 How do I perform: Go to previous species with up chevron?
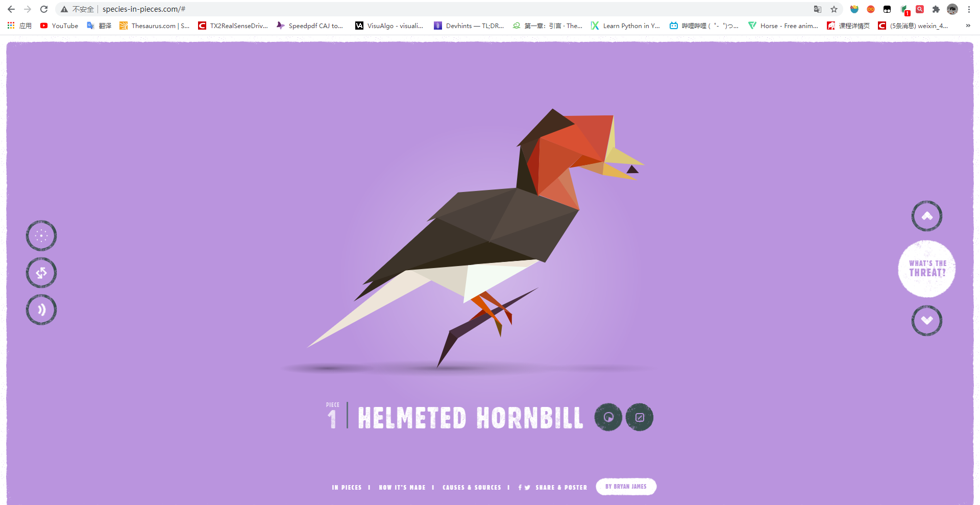point(927,216)
